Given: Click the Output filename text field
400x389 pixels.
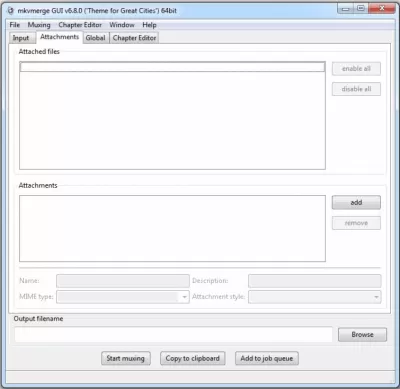Looking at the screenshot, I should point(173,334).
